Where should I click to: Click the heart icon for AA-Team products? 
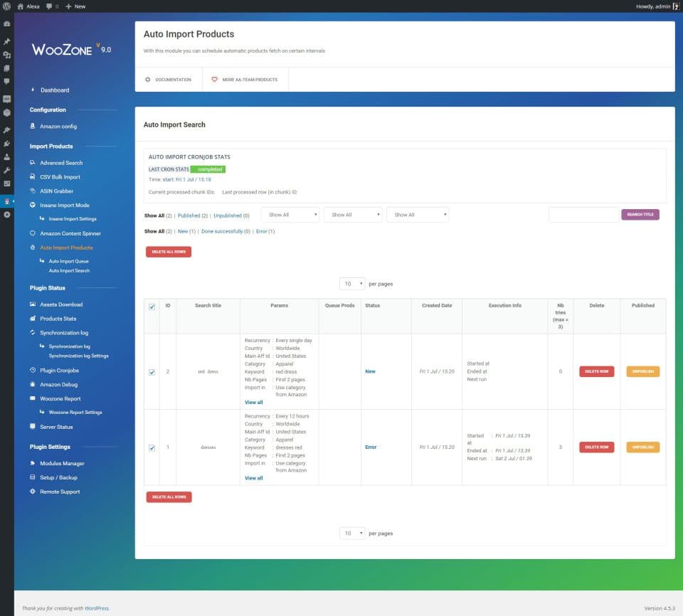coord(214,79)
